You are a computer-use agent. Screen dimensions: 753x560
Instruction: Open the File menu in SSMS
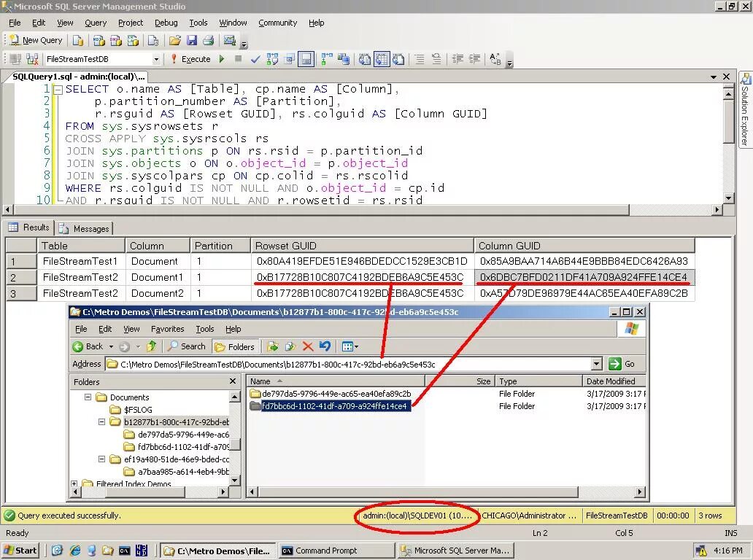pyautogui.click(x=15, y=23)
